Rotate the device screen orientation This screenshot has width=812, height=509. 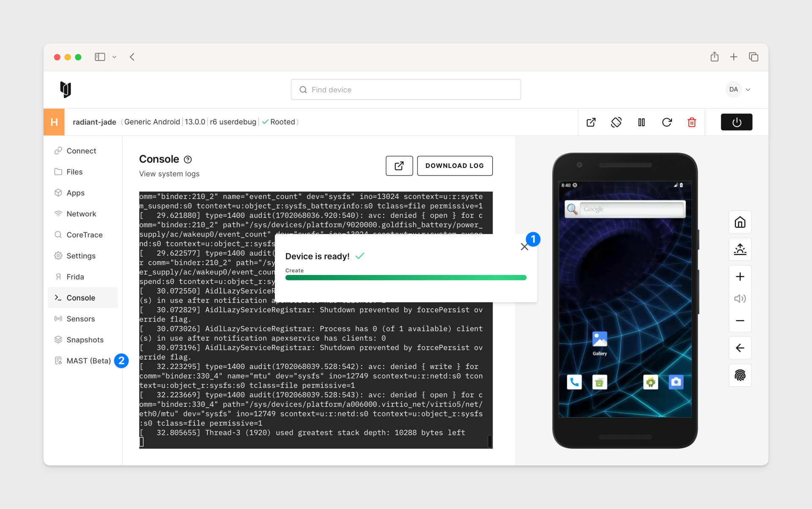click(616, 122)
